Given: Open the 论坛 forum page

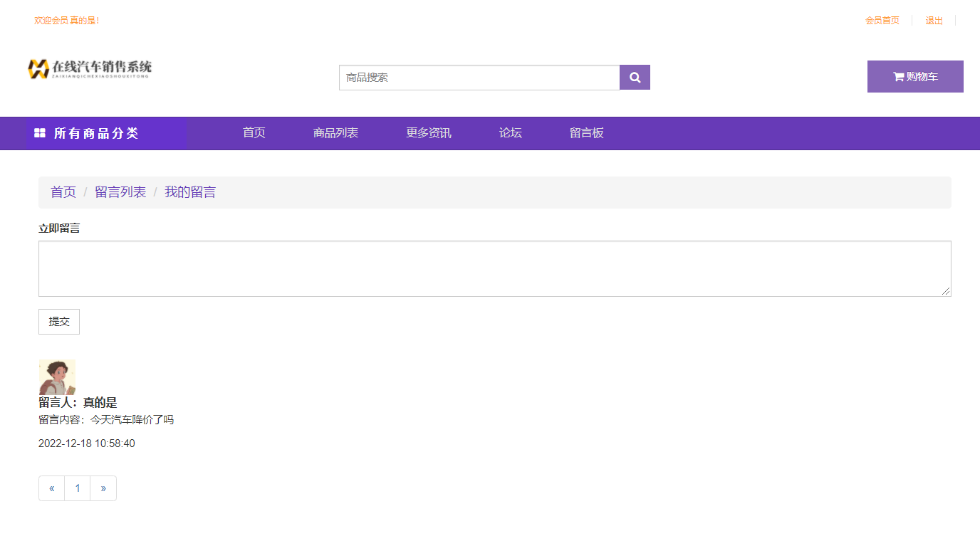Looking at the screenshot, I should (510, 133).
